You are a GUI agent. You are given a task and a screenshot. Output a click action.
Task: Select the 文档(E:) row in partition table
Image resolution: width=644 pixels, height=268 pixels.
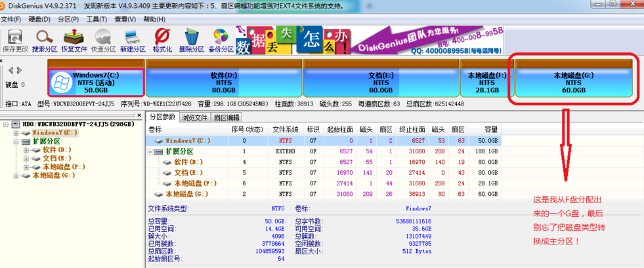click(324, 172)
